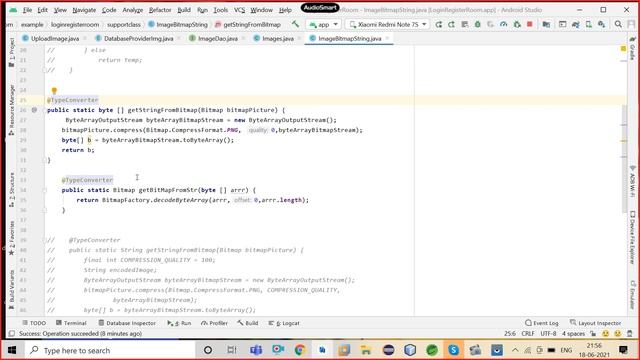Switch to the Images.java tab

point(278,38)
